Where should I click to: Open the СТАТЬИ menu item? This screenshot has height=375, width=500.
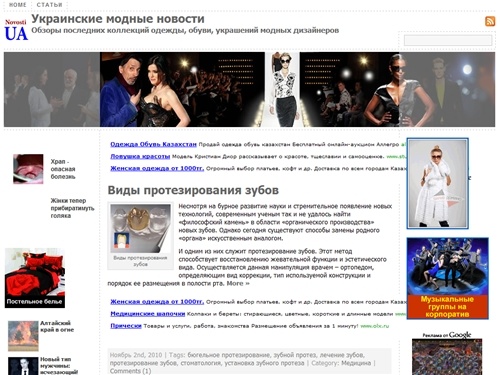(49, 5)
